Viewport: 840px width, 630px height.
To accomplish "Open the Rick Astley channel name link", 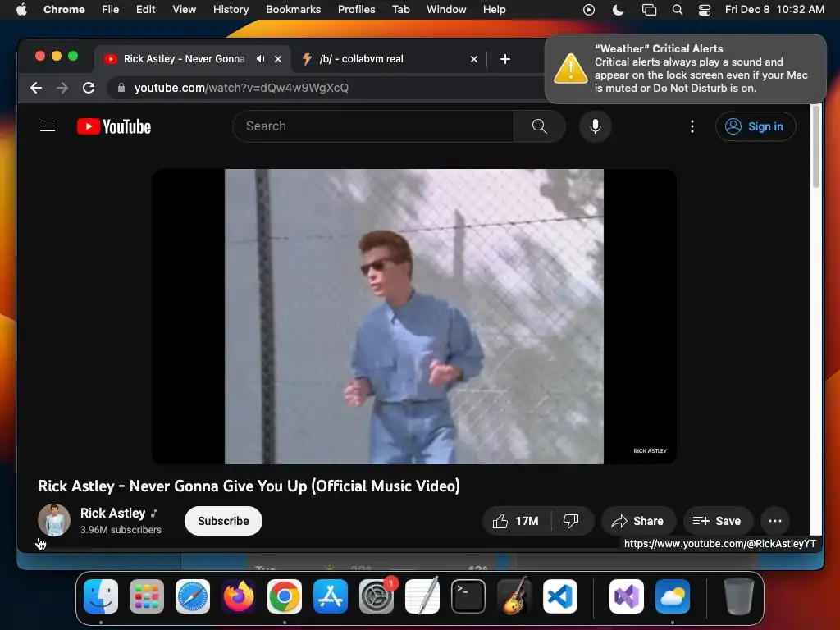I will pos(113,514).
